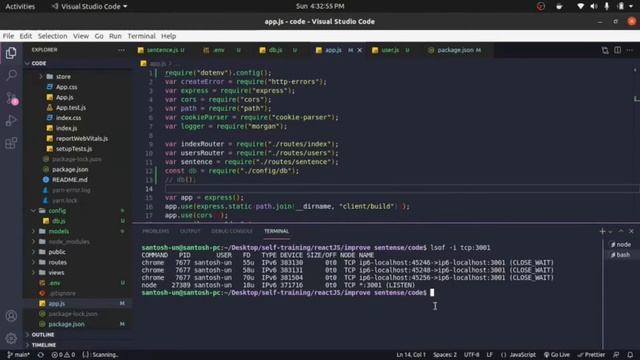Image resolution: width=640 pixels, height=360 pixels.
Task: Open the Go menu
Action: 99,36
